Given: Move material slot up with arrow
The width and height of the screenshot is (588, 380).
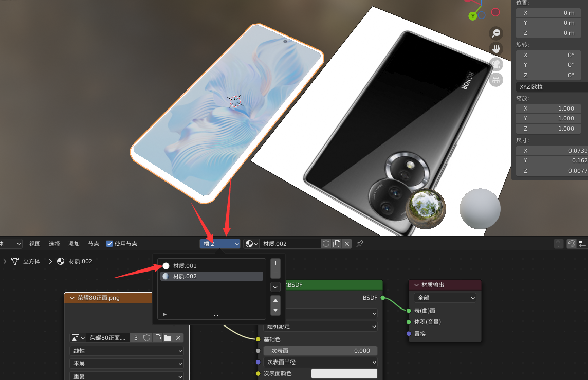Looking at the screenshot, I should pyautogui.click(x=275, y=300).
